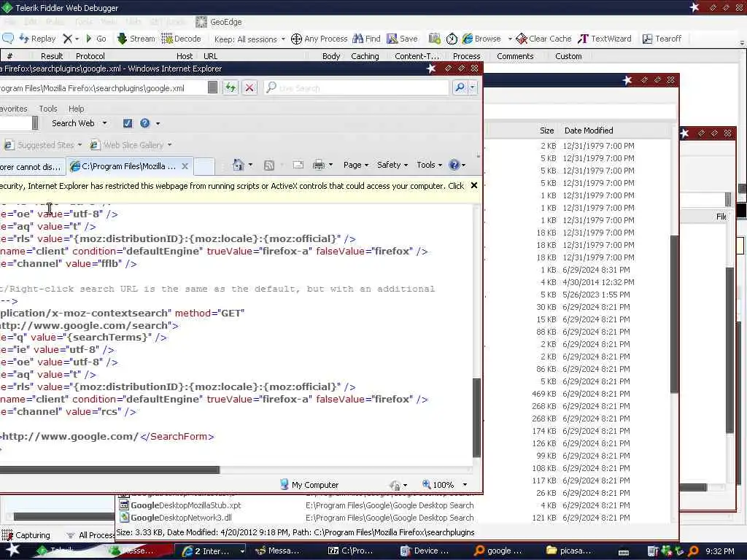Open a new tab in Internet Explorer
The width and height of the screenshot is (747, 560).
point(204,166)
